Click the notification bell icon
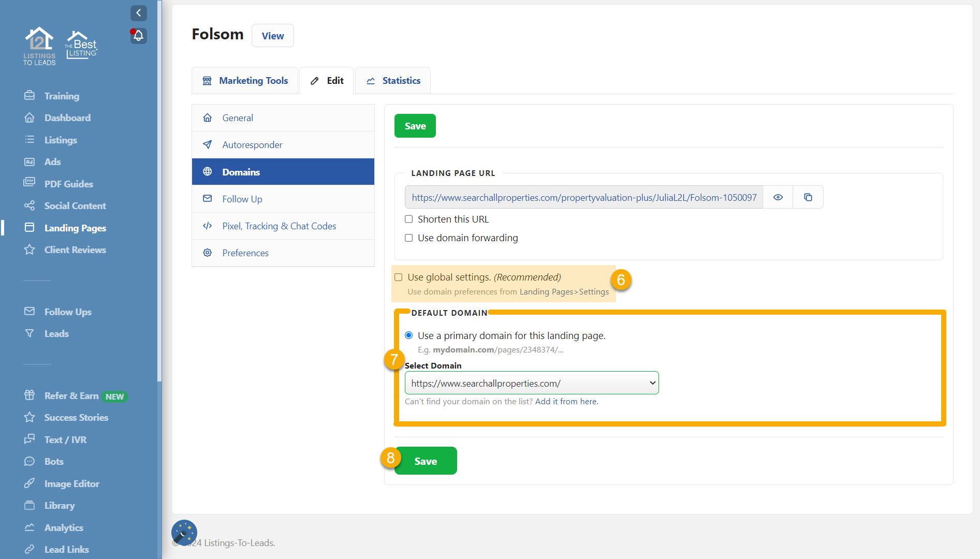The image size is (980, 559). [138, 36]
